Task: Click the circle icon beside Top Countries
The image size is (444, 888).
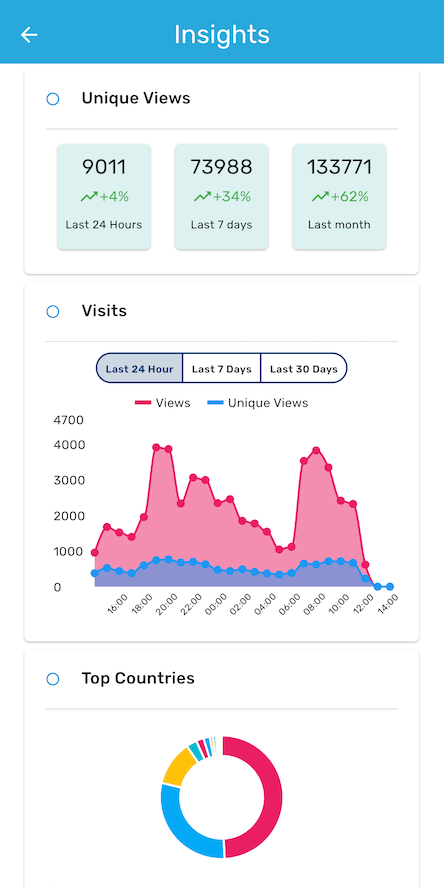Action: 53,679
